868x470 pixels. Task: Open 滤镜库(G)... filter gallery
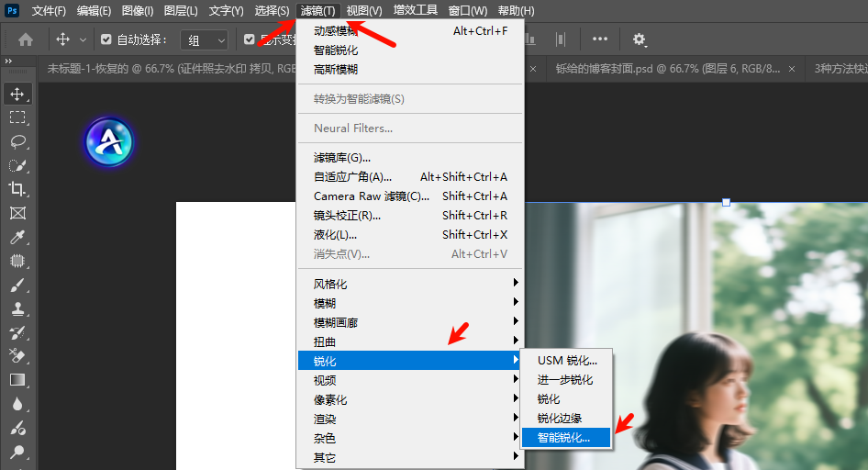point(410,158)
